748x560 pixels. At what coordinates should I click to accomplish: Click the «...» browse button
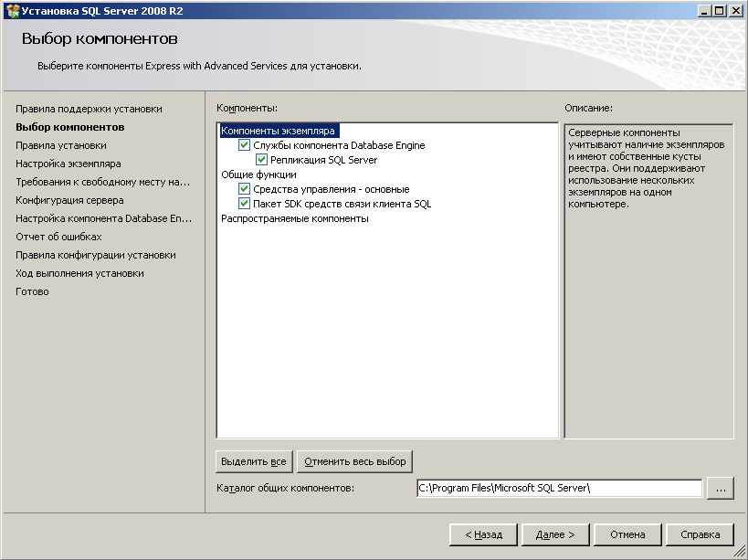coord(720,488)
